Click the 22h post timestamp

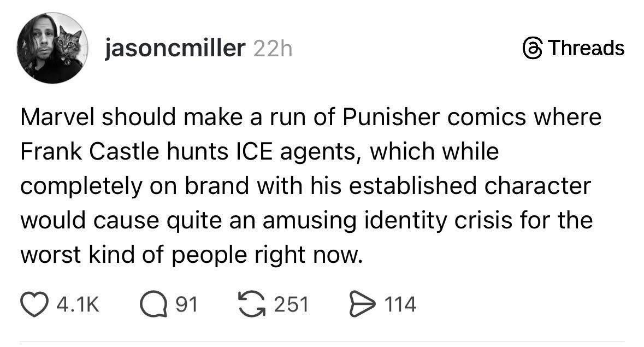273,49
